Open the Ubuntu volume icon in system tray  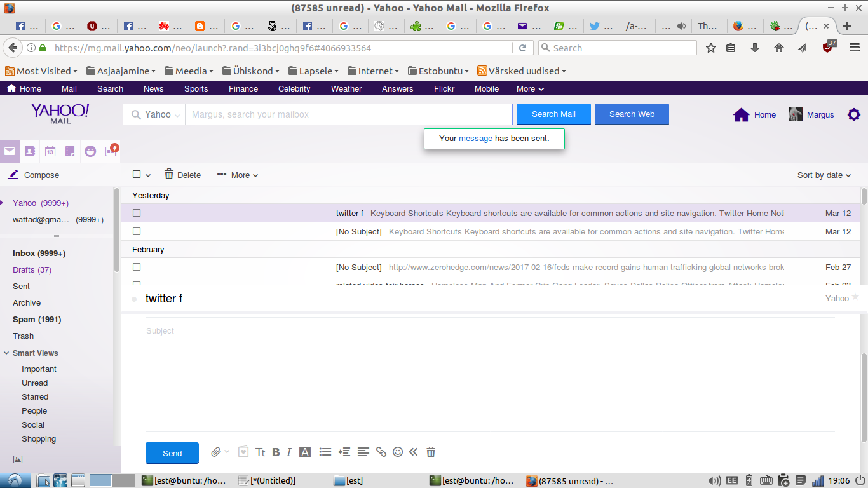(714, 481)
